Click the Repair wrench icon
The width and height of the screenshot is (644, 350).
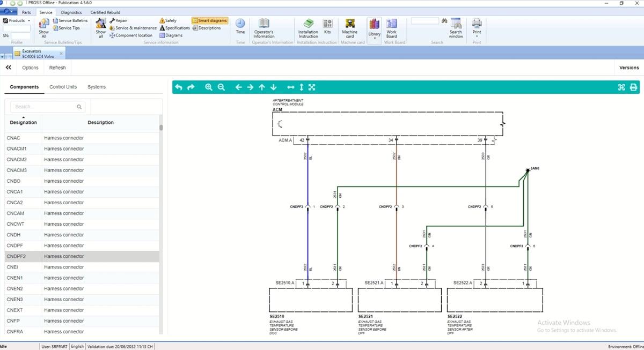(112, 20)
